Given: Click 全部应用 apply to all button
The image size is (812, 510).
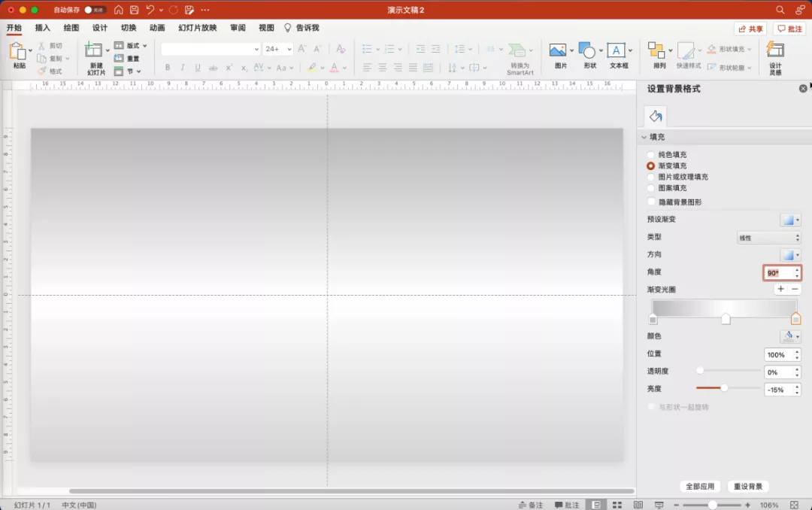Looking at the screenshot, I should pos(700,487).
